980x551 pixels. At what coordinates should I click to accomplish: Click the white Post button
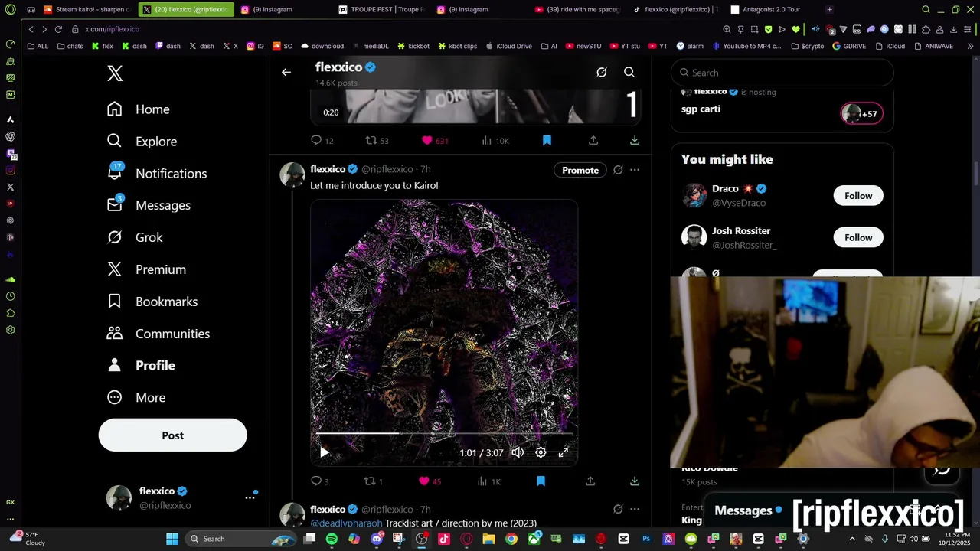(x=173, y=435)
